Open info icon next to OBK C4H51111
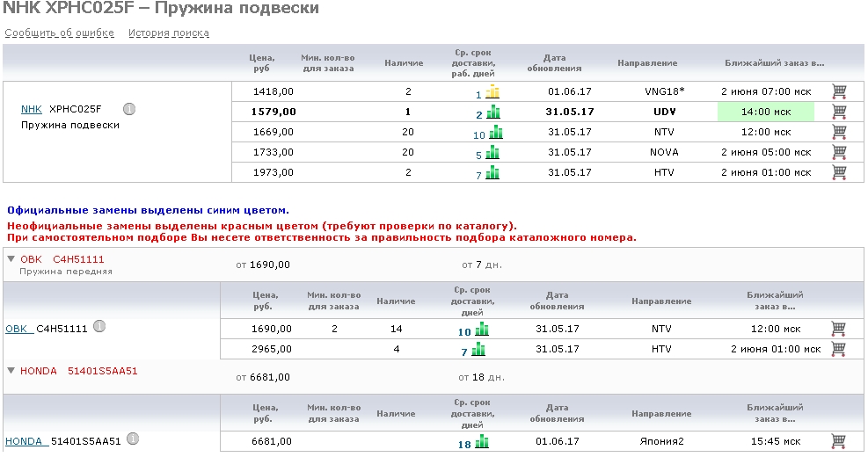 pyautogui.click(x=99, y=327)
